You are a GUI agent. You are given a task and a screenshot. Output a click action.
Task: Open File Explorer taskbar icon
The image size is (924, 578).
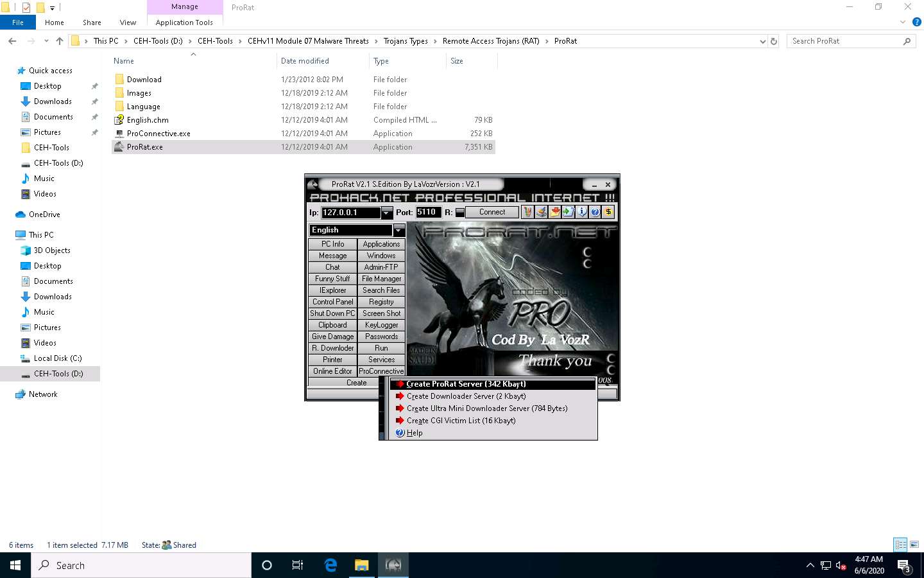[362, 565]
